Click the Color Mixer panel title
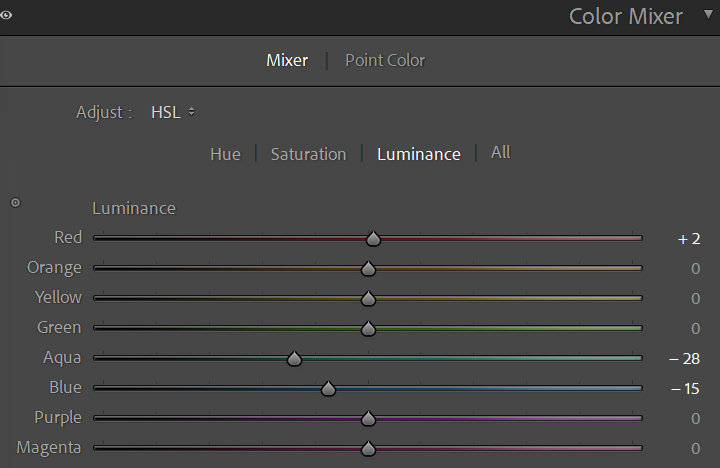This screenshot has height=468, width=720. [x=625, y=17]
